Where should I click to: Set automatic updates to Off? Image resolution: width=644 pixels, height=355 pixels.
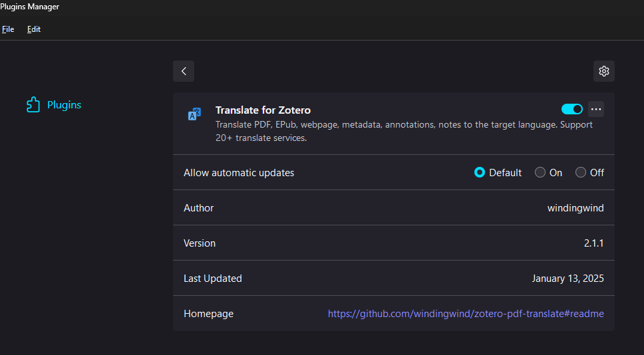point(580,172)
